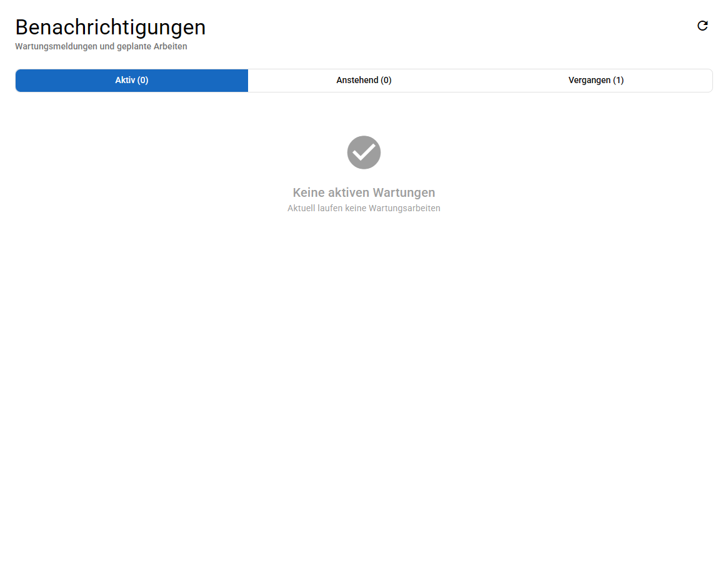
Task: Click the 'Keine aktiven Wartungen' message
Action: pos(364,192)
